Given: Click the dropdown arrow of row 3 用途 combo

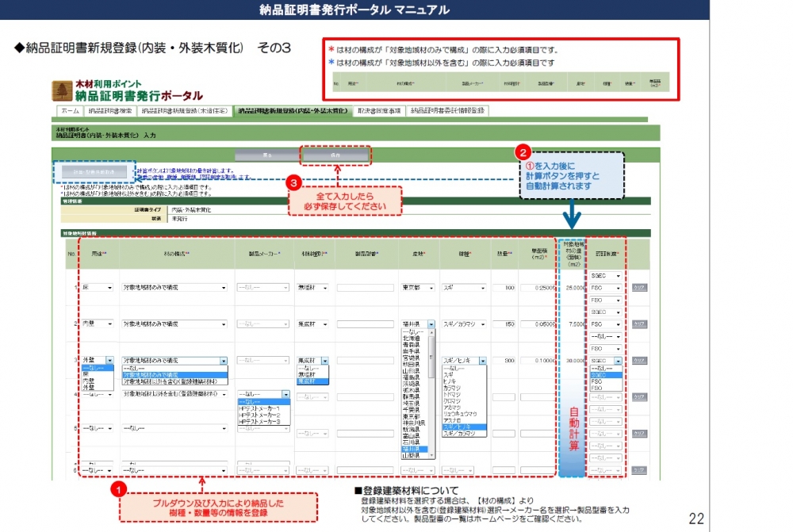Looking at the screenshot, I should tap(110, 360).
